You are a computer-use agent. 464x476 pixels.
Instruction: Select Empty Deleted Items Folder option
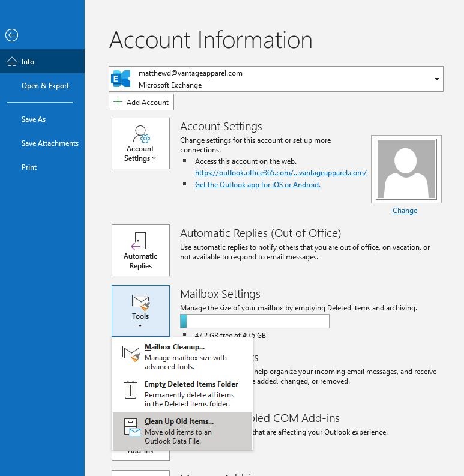click(x=182, y=393)
